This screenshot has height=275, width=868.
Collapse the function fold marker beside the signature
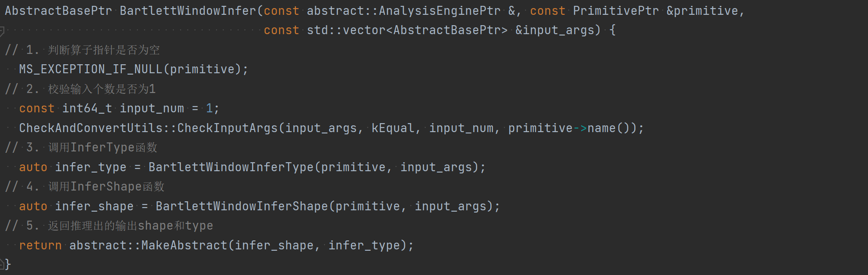(x=2, y=31)
